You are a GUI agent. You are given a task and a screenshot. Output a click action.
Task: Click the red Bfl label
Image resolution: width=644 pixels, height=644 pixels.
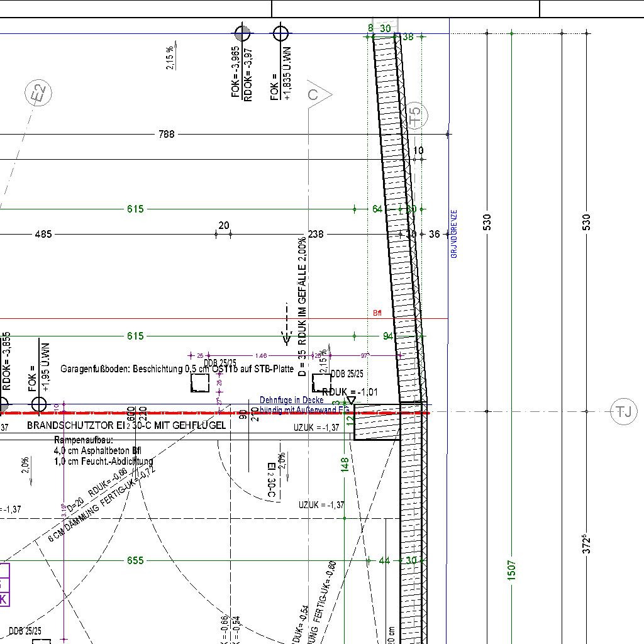(x=377, y=313)
